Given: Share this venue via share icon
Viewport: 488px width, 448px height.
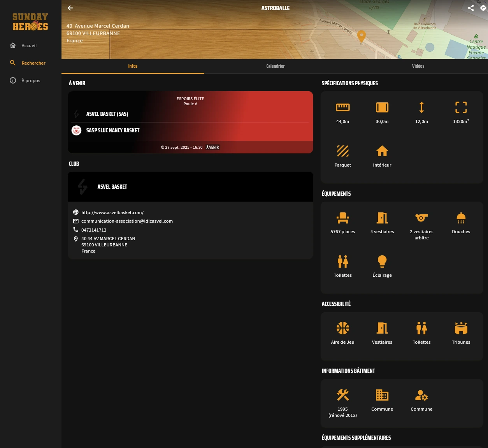Looking at the screenshot, I should pos(471,8).
